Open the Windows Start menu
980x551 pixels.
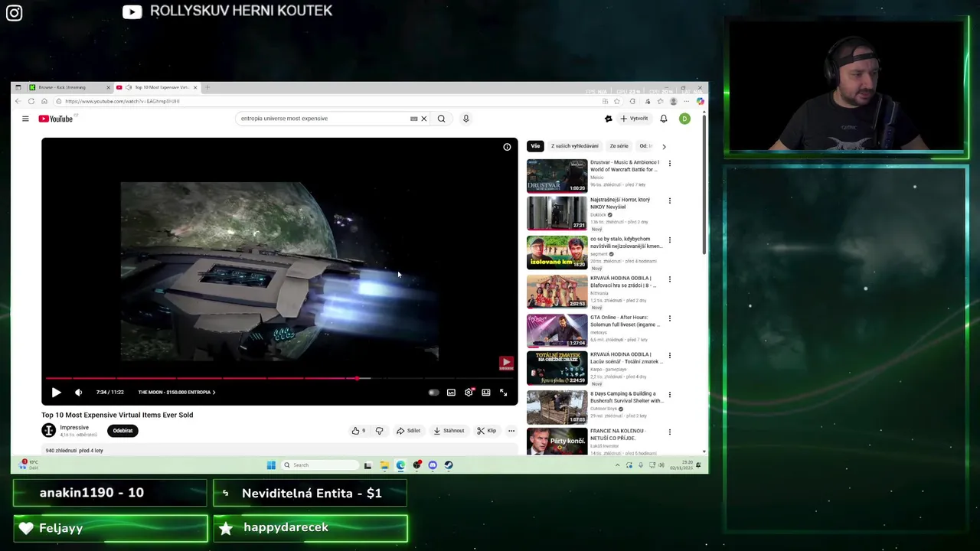271,465
